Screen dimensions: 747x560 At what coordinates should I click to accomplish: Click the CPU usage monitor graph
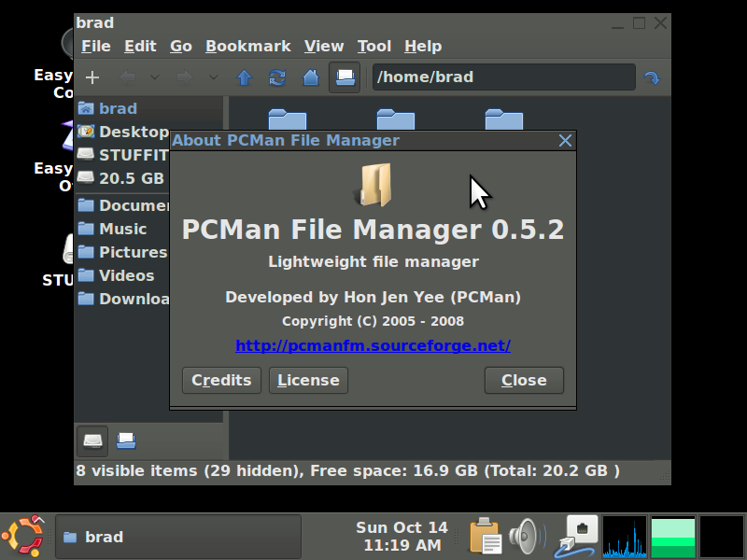tap(625, 537)
